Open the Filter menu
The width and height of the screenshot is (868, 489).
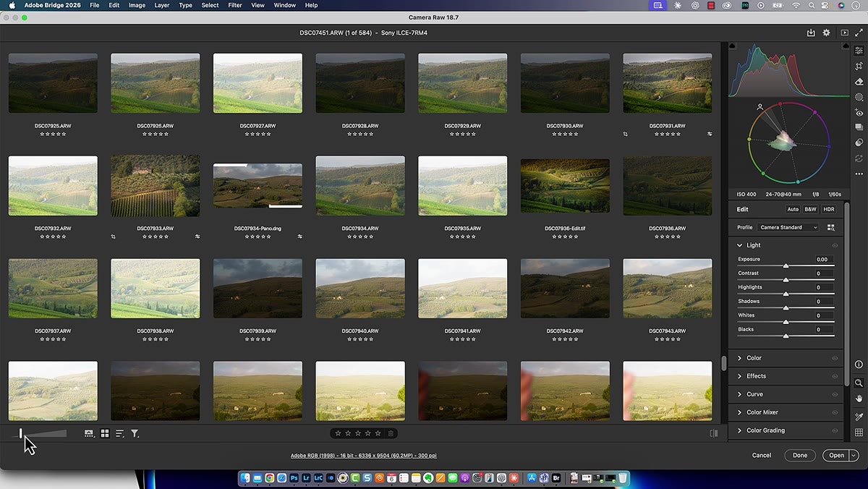235,5
